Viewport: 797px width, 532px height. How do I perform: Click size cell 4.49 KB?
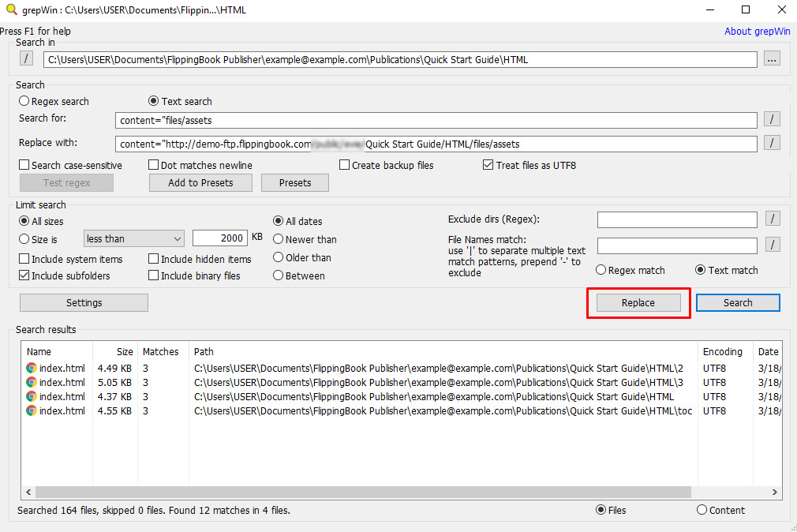(x=115, y=369)
